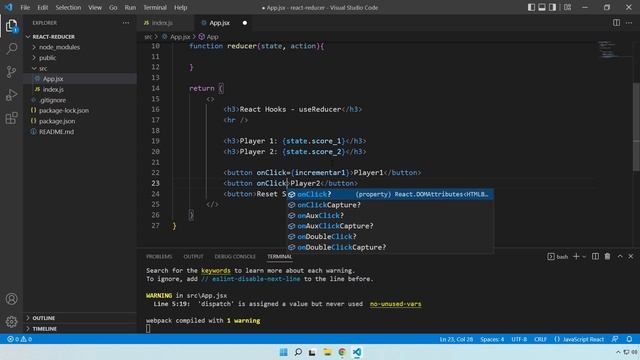The width and height of the screenshot is (640, 360).
Task: Open the Help menu
Action: click(180, 7)
